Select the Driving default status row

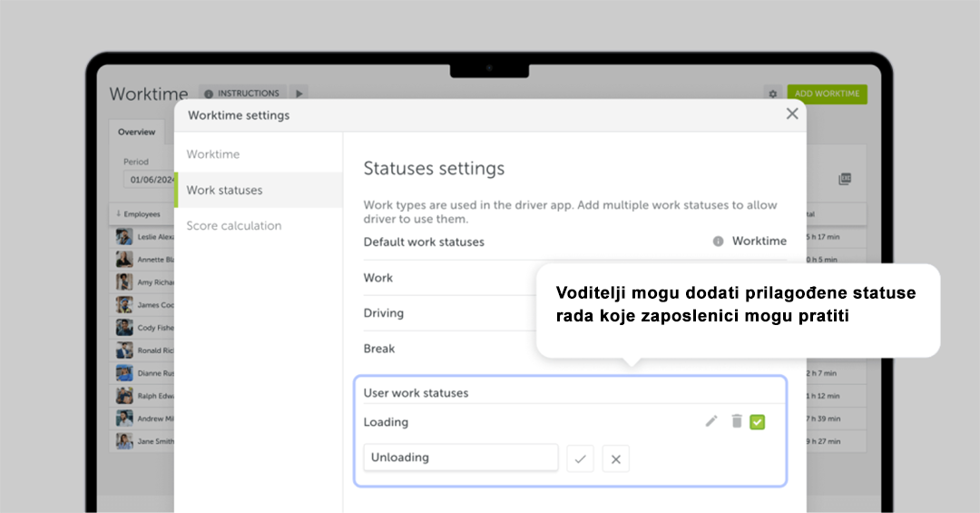[450, 313]
